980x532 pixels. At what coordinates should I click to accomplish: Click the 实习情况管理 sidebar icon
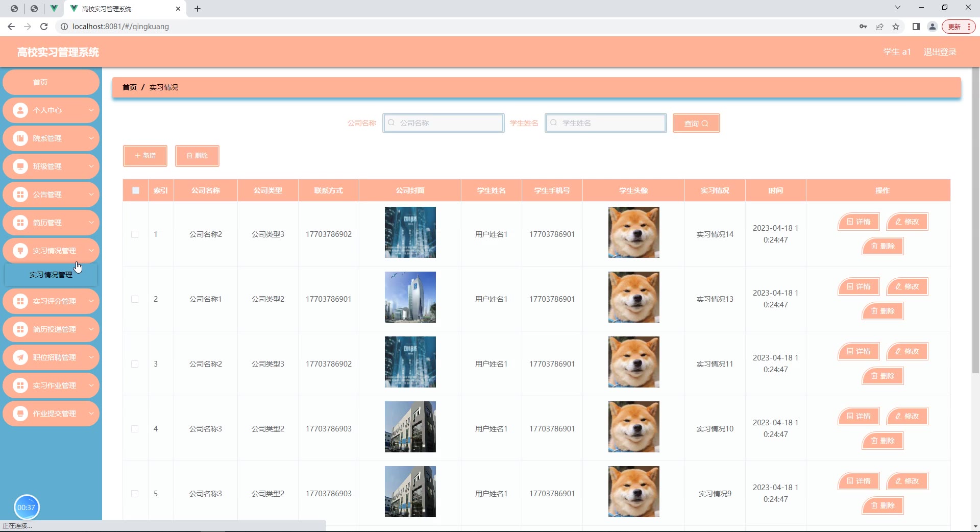pyautogui.click(x=20, y=251)
